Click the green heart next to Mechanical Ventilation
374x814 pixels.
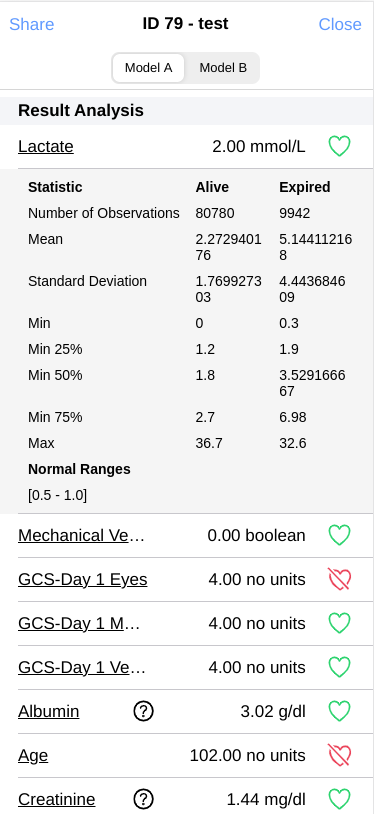(340, 535)
